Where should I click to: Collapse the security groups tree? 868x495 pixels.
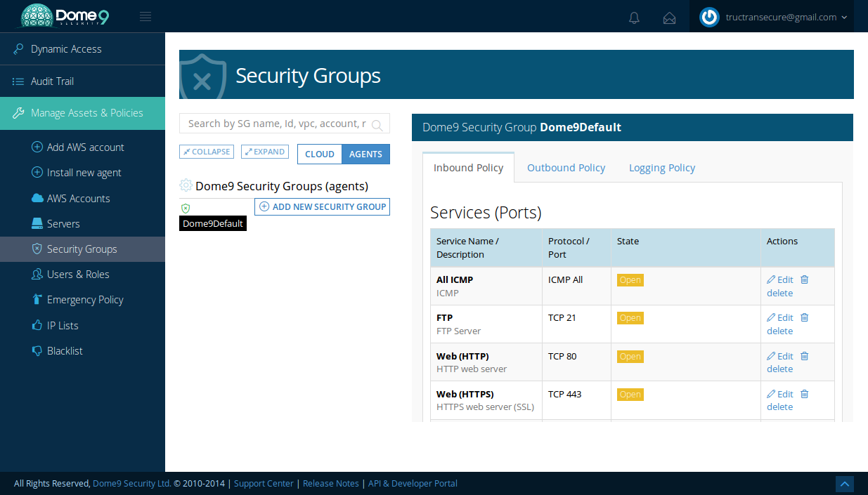click(207, 152)
